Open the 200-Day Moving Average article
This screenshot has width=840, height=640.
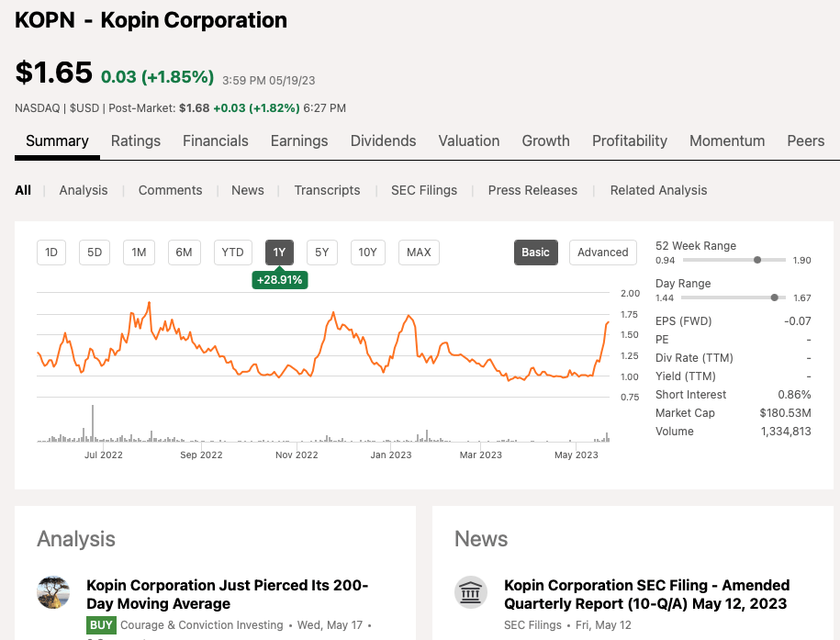(227, 594)
